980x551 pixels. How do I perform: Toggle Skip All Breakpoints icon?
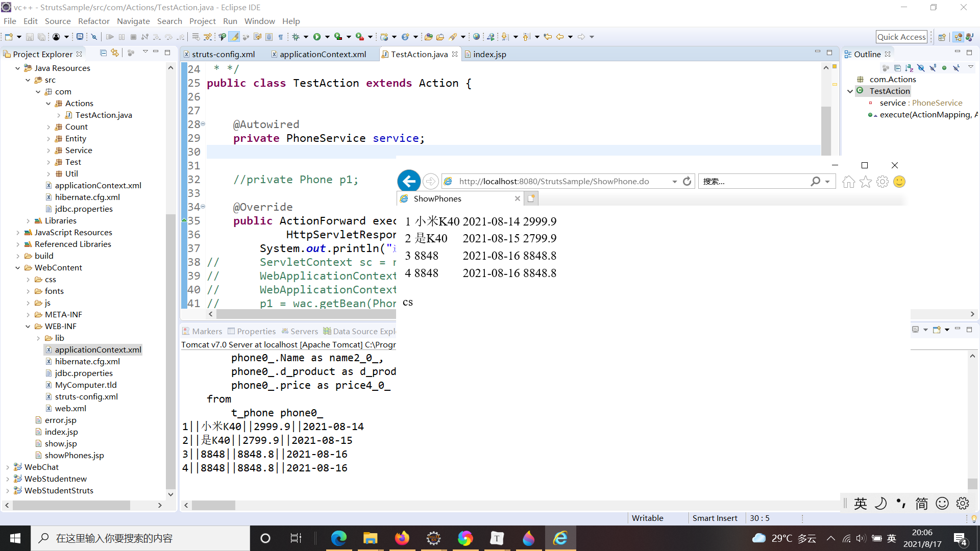[x=93, y=37]
